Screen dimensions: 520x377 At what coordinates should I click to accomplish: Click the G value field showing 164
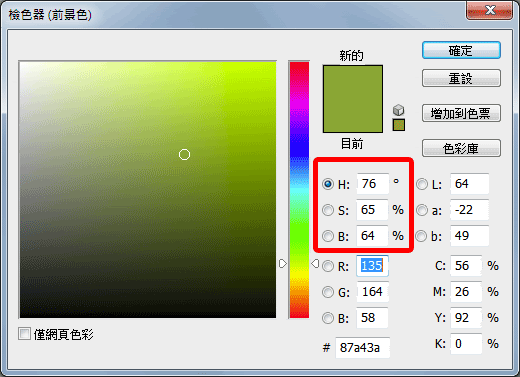(372, 292)
